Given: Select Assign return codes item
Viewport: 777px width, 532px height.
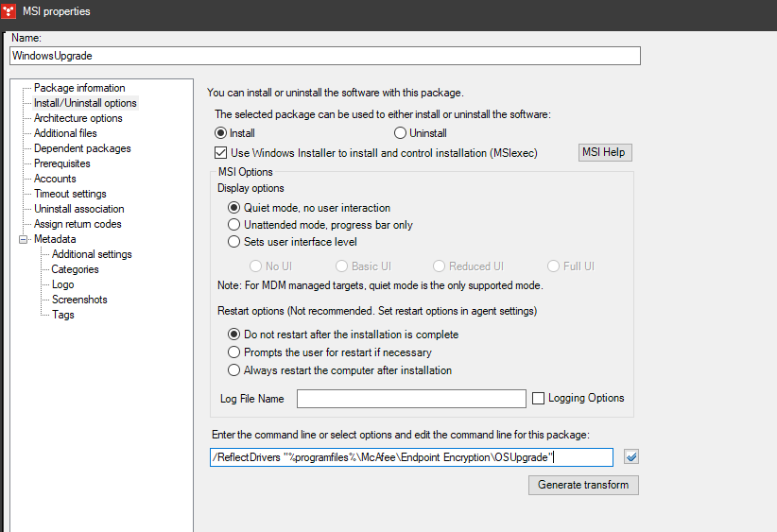Looking at the screenshot, I should [78, 224].
